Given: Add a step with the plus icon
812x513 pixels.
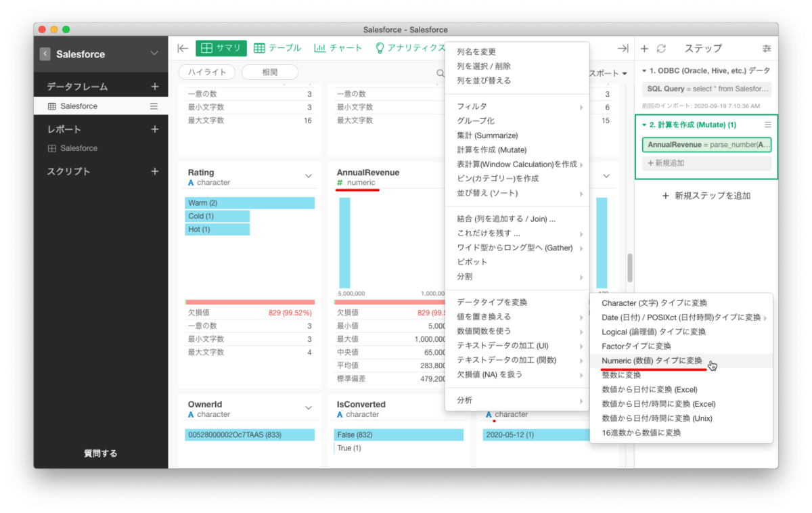Looking at the screenshot, I should [644, 48].
